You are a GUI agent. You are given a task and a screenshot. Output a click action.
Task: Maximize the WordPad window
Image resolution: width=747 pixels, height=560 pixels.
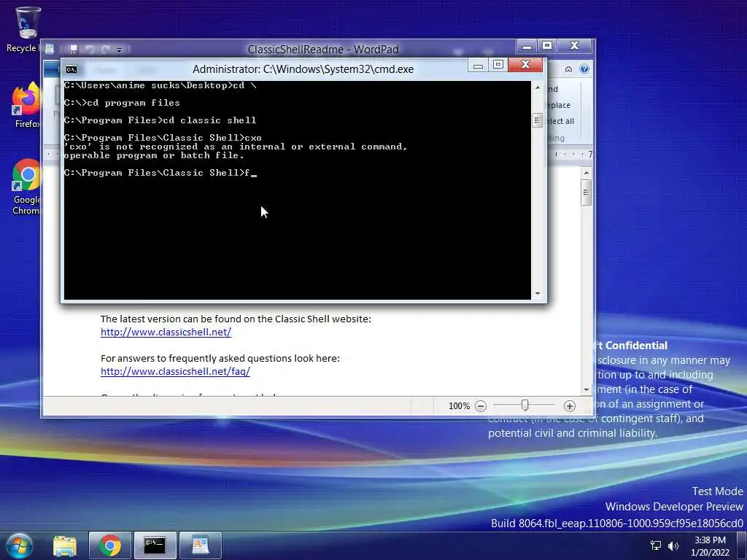pyautogui.click(x=547, y=46)
